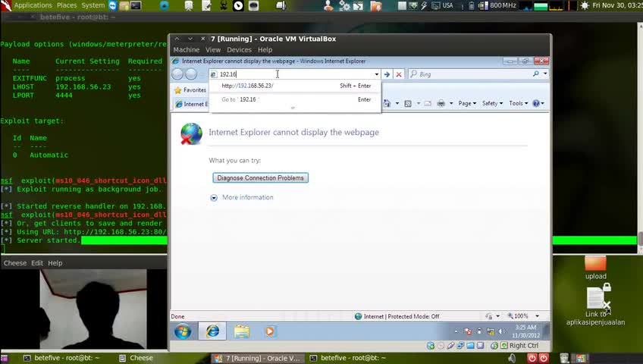Click Internet Explorer icon on Windows taskbar
Screen dimensions: 643x364
click(x=212, y=331)
